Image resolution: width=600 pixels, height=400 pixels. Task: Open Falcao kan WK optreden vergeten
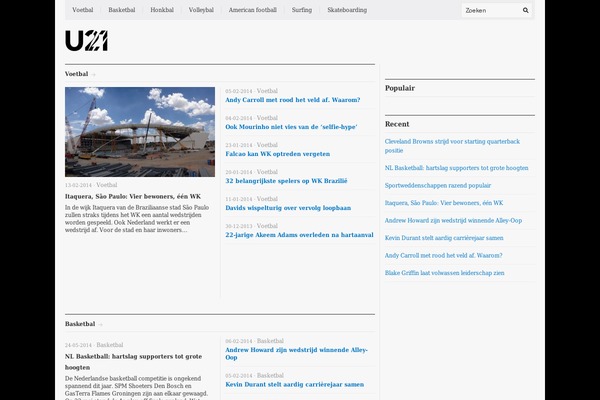(278, 154)
